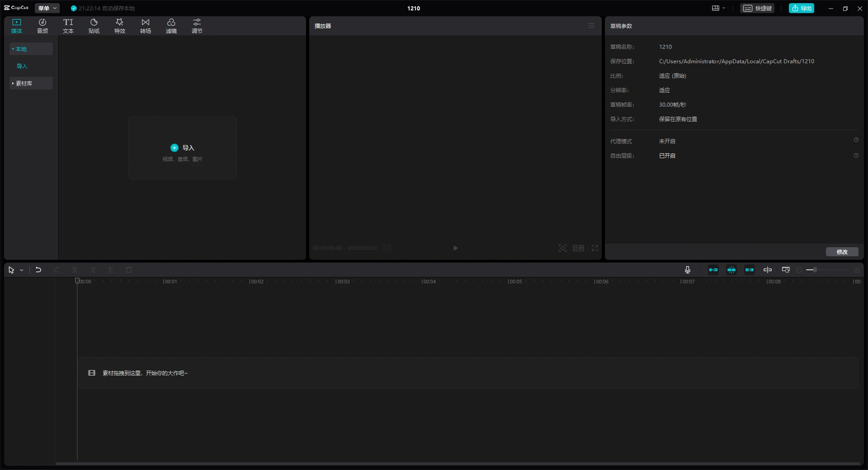Click the timeline horizontal scrollbar
This screenshot has height=470, width=868.
(x=458, y=464)
